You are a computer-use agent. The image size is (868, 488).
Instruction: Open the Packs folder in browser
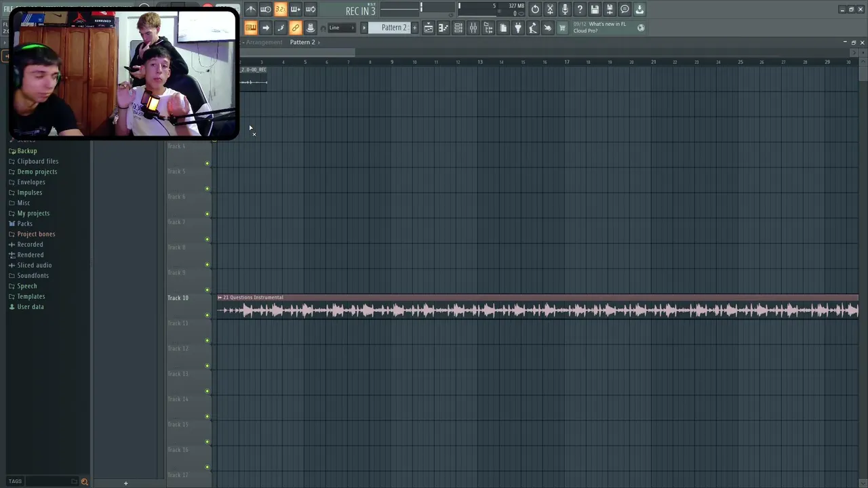point(20,224)
